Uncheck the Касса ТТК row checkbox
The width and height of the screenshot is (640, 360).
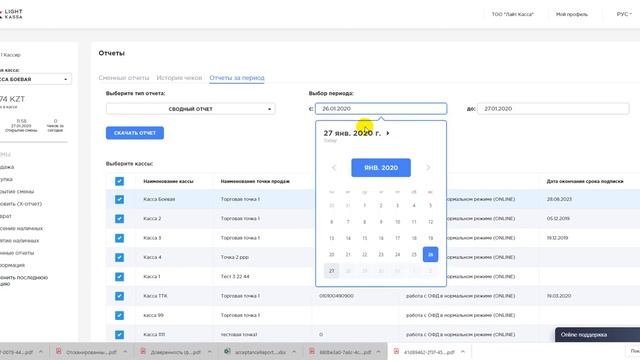click(119, 296)
